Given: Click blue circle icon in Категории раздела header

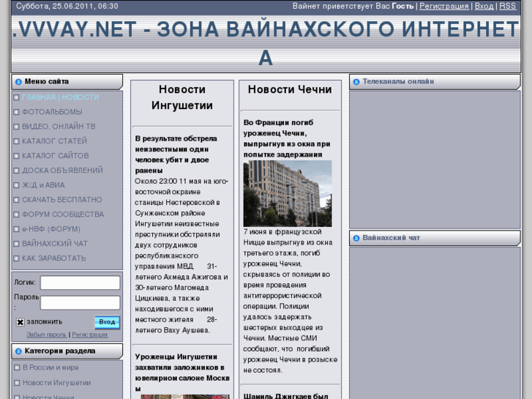Looking at the screenshot, I should coord(18,351).
